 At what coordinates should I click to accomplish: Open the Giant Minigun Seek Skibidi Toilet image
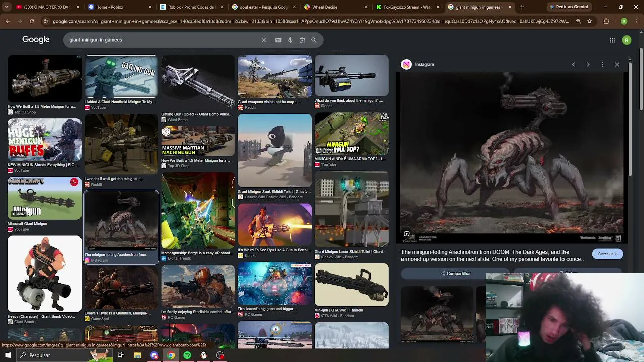pos(275,150)
